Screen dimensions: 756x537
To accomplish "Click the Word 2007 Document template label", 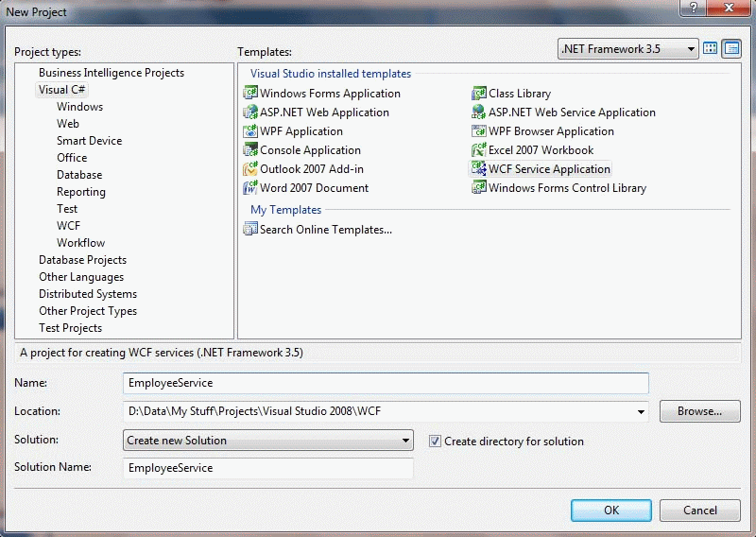I will tap(314, 188).
